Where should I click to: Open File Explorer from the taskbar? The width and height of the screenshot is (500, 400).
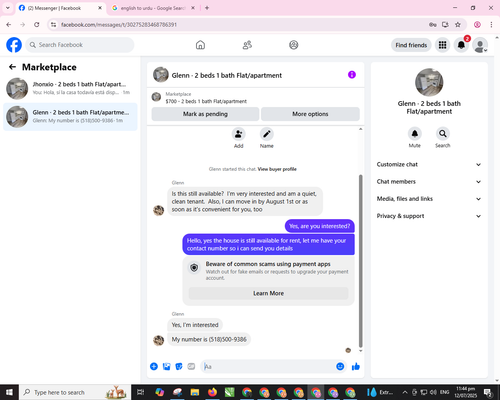coord(195,392)
